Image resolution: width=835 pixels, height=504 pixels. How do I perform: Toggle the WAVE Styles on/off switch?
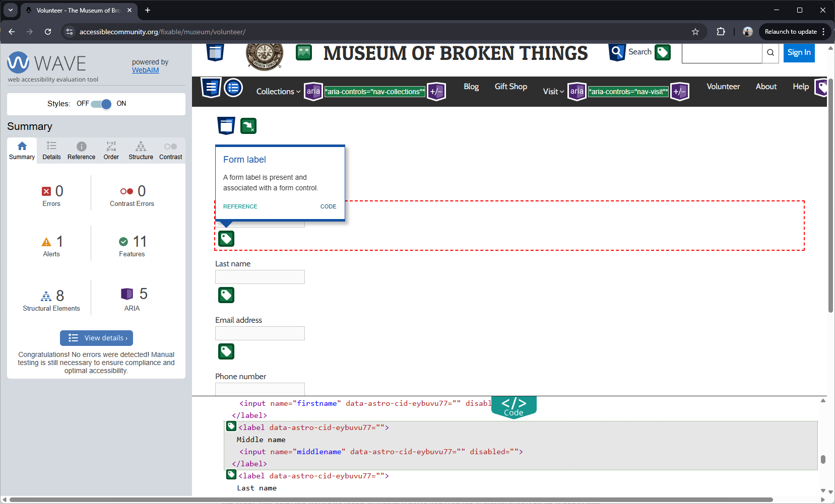point(101,104)
